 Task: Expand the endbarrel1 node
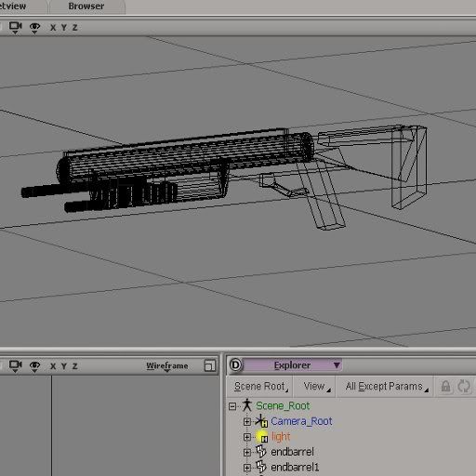coord(247,468)
